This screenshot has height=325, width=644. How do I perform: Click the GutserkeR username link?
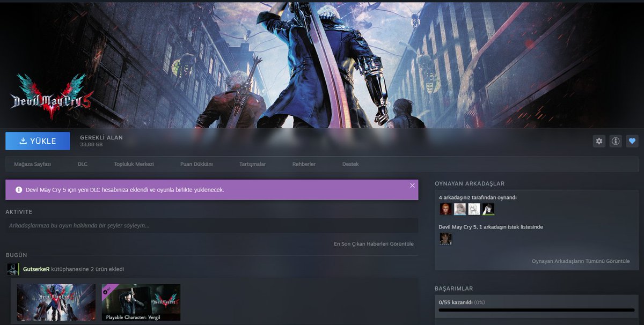coord(36,269)
